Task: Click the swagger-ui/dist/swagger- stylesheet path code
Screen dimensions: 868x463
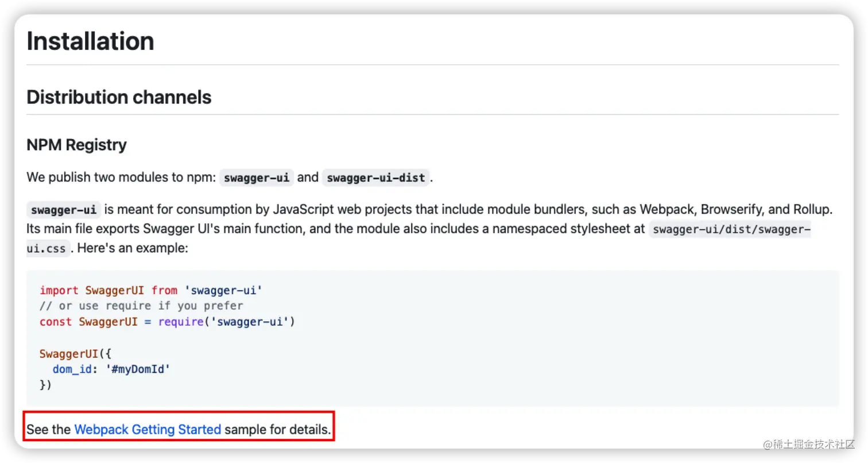Action: click(x=730, y=229)
